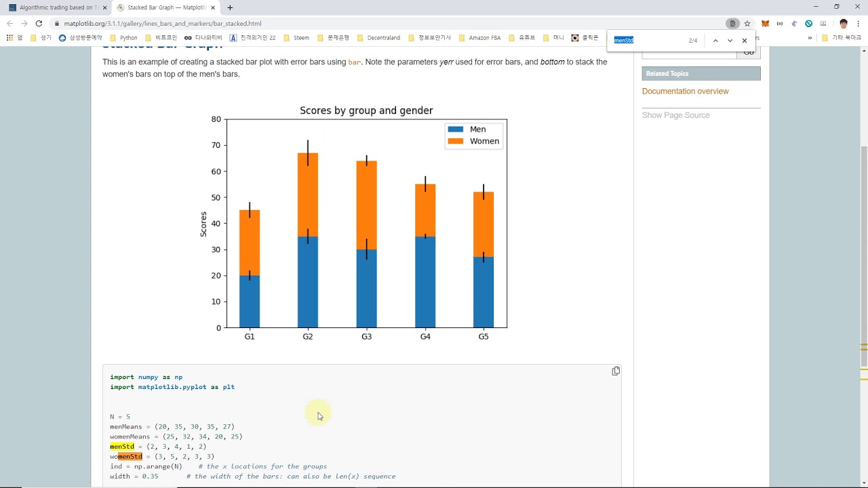Click the address bar URL
This screenshot has width=868, height=488.
[x=163, y=24]
